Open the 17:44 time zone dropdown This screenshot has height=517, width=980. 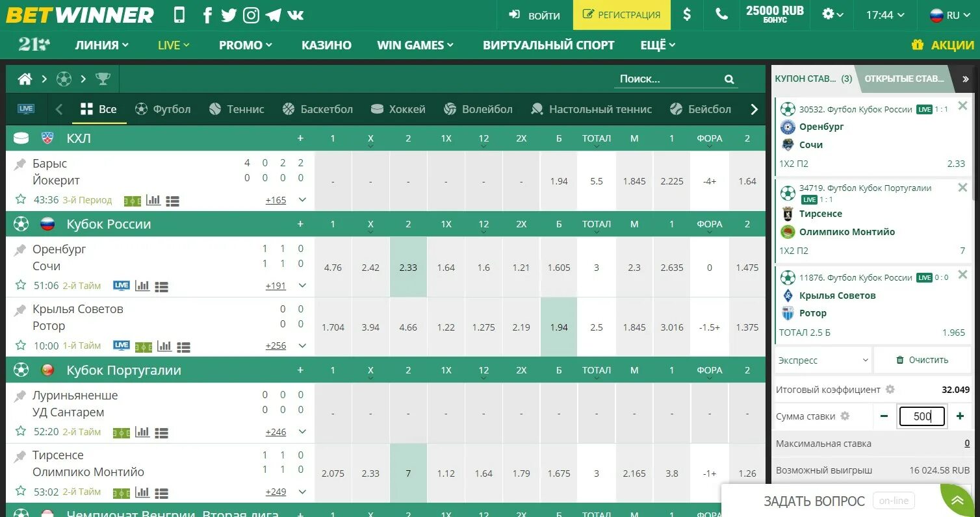tap(886, 15)
